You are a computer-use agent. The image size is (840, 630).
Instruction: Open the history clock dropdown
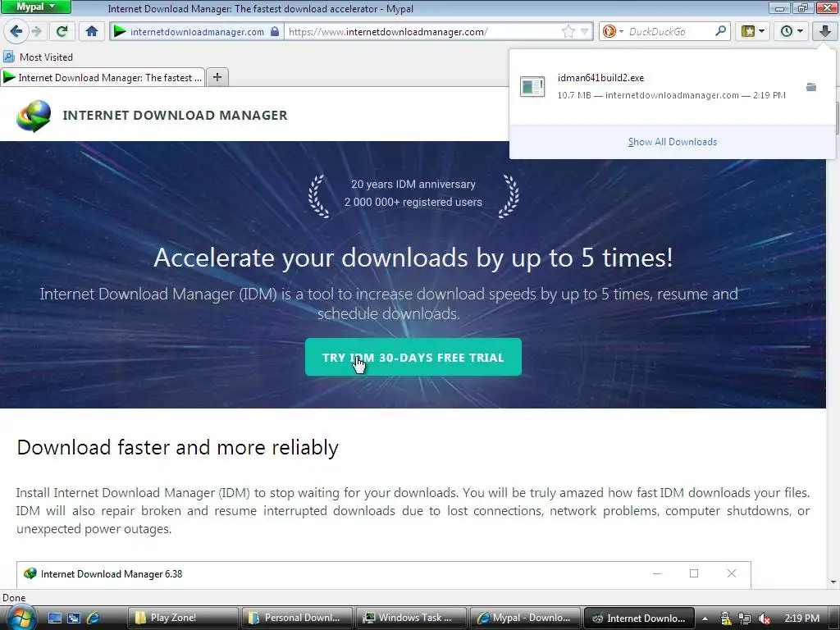pos(792,31)
